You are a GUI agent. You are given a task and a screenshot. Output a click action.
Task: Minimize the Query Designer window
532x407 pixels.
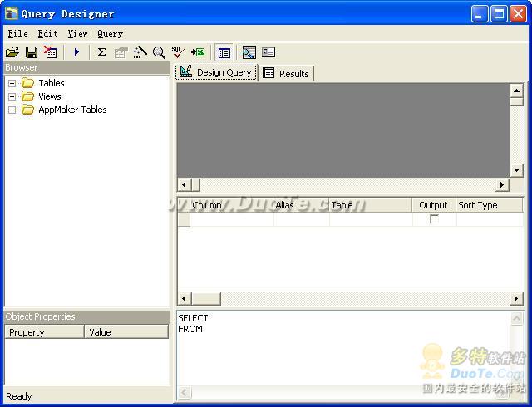[480, 14]
